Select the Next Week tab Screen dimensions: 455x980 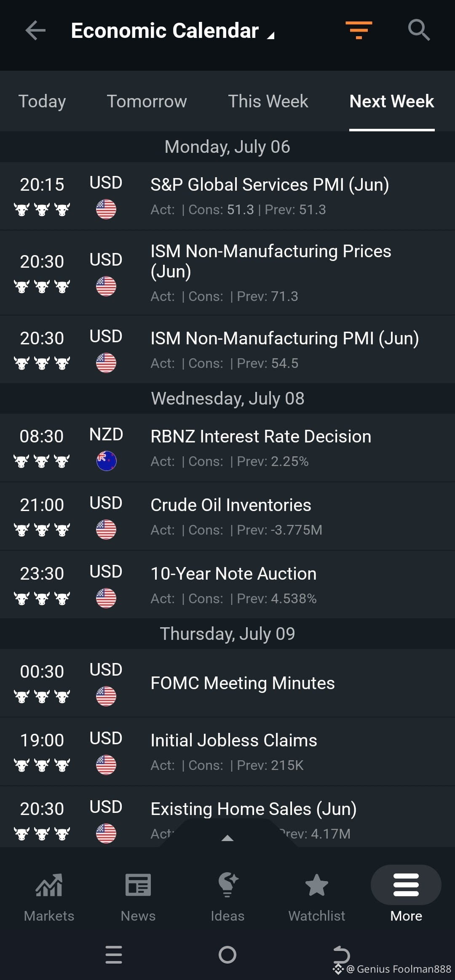392,101
